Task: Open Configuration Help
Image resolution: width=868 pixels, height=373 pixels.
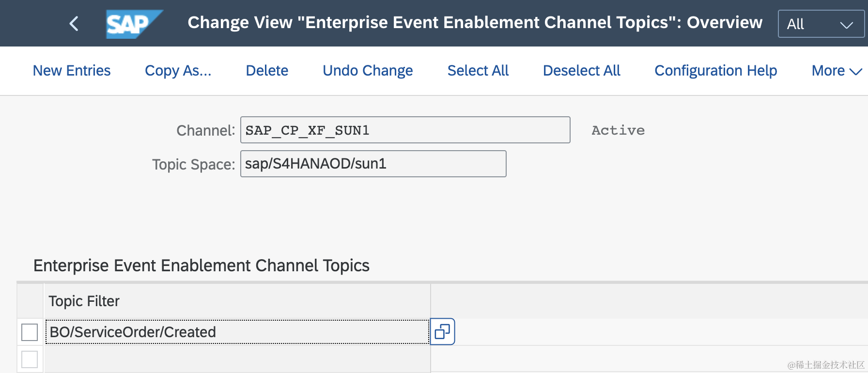Action: (715, 71)
